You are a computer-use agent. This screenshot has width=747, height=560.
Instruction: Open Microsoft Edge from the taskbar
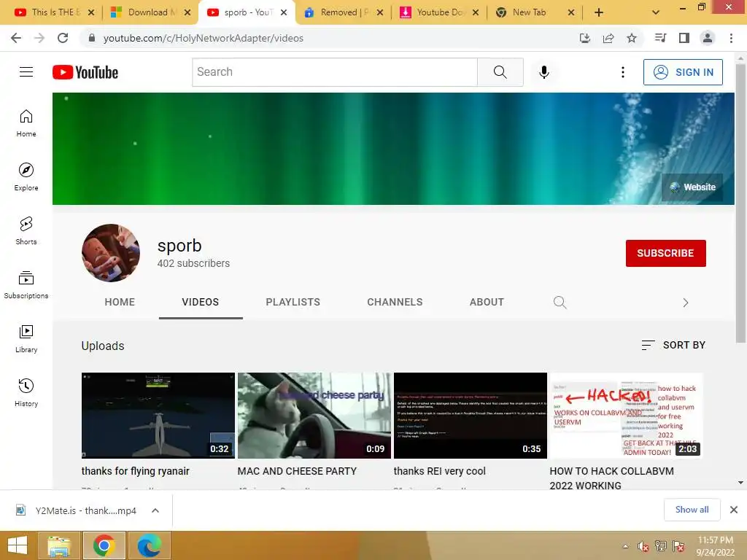150,545
